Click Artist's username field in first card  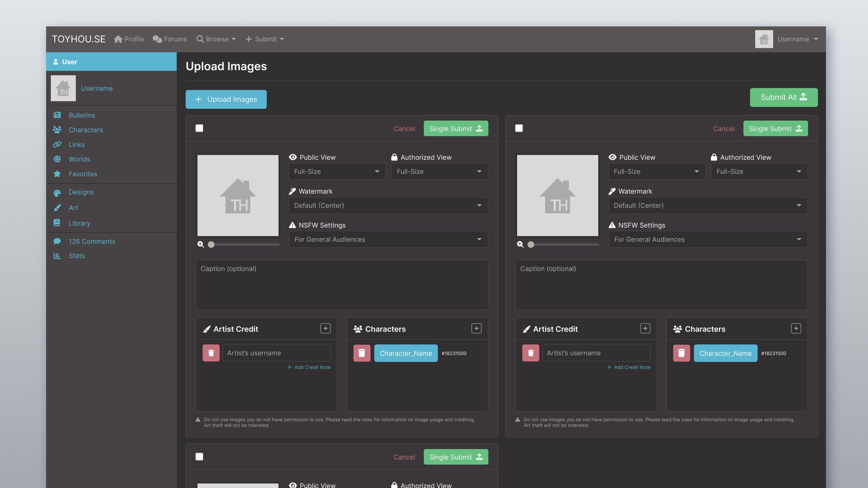click(x=277, y=353)
